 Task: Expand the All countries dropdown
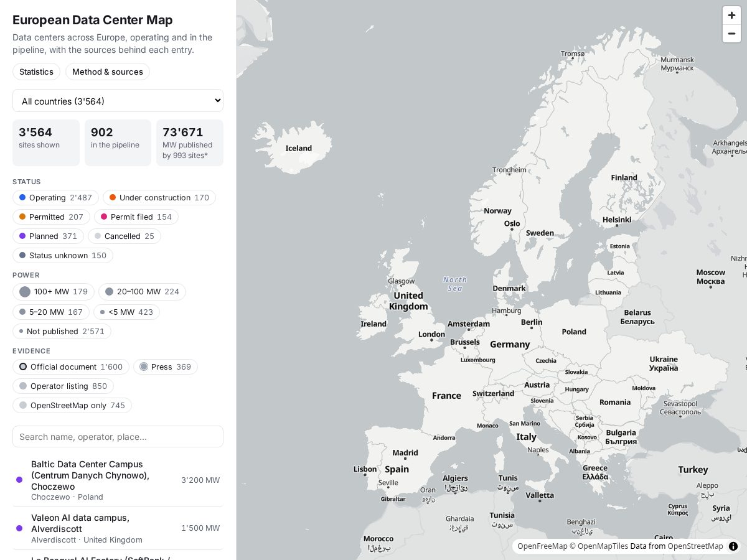[x=118, y=101]
